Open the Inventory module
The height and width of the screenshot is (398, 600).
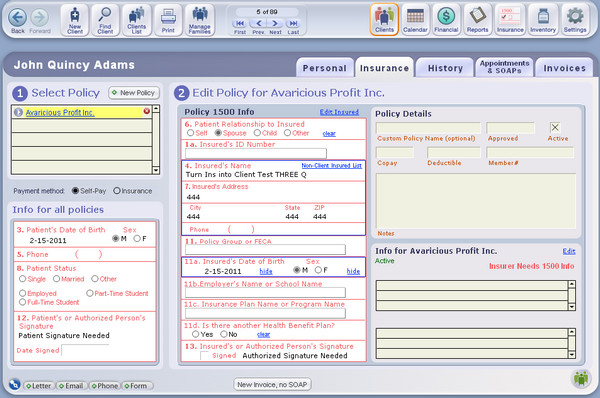click(x=543, y=20)
